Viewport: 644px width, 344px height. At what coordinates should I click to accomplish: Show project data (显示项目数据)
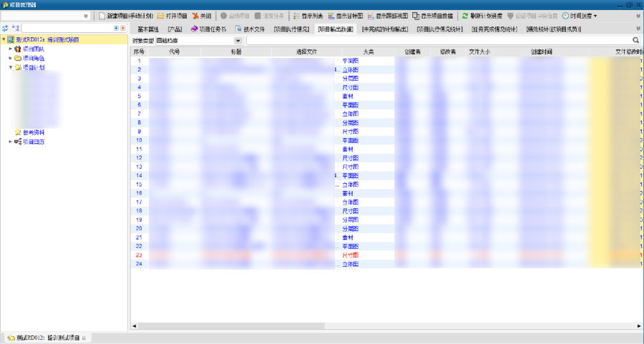[433, 16]
